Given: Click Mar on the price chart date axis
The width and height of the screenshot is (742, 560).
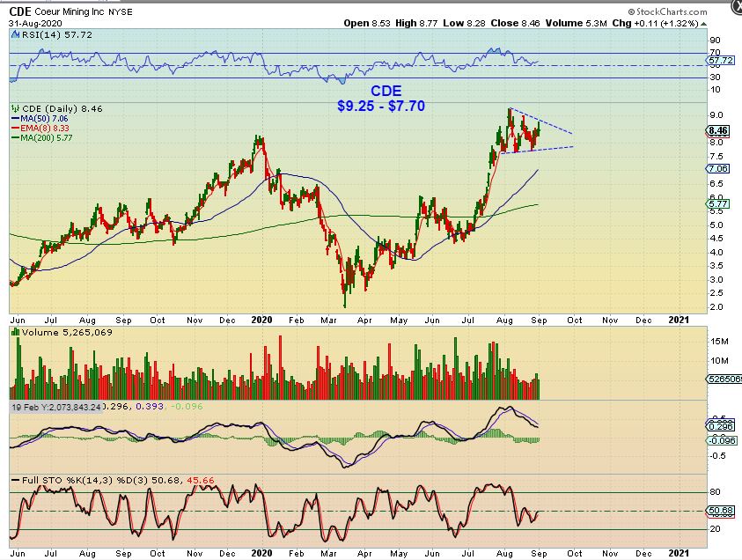Looking at the screenshot, I should click(x=328, y=321).
